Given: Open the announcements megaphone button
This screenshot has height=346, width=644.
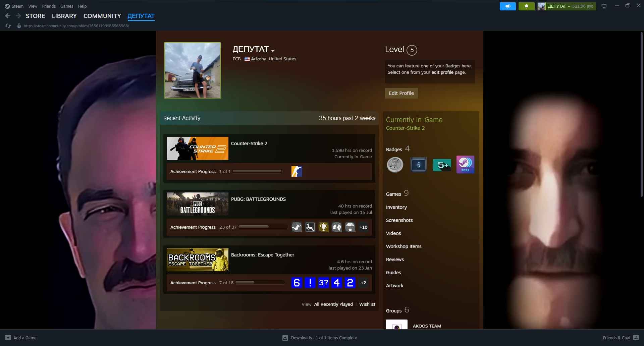Looking at the screenshot, I should pos(508,6).
